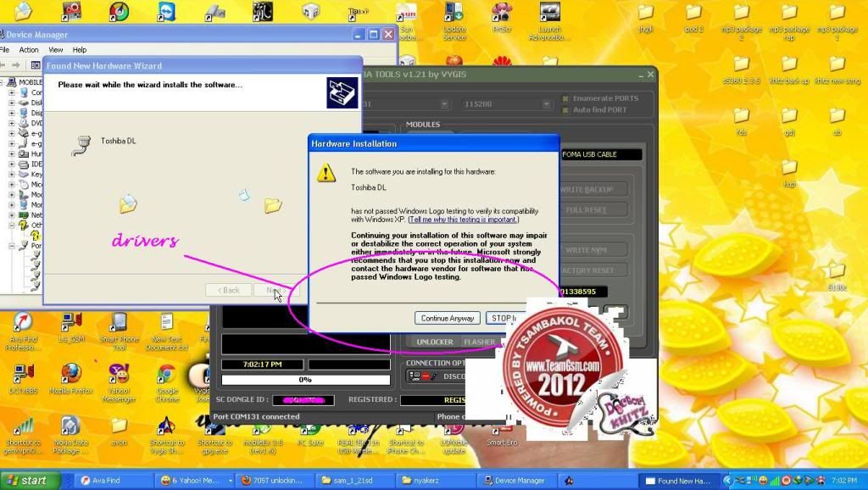Toggle the Auto find PORT checkbox
Image resolution: width=868 pixels, height=490 pixels.
coord(565,109)
